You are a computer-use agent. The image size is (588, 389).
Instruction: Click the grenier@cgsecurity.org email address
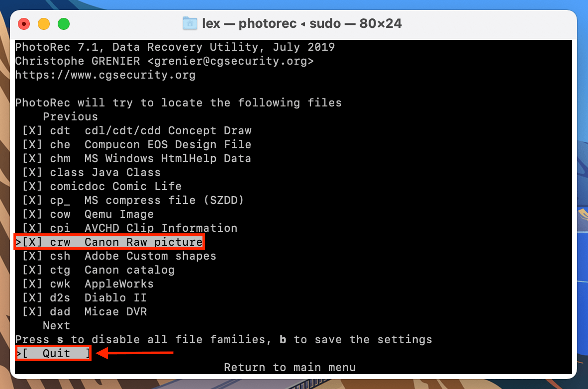tap(231, 61)
